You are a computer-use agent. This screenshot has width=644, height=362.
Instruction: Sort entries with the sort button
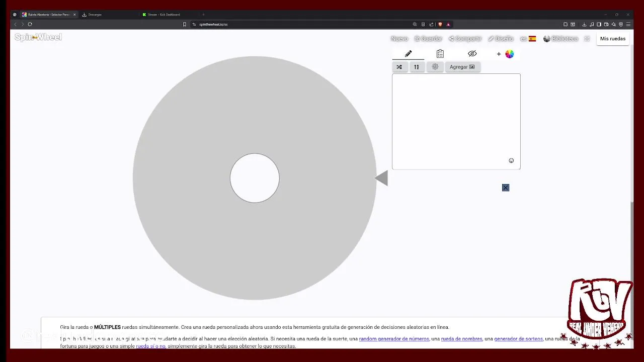pyautogui.click(x=417, y=67)
